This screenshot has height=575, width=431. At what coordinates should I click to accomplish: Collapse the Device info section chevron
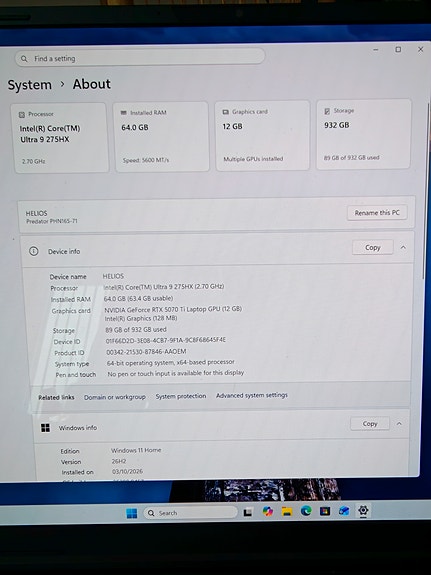point(403,248)
